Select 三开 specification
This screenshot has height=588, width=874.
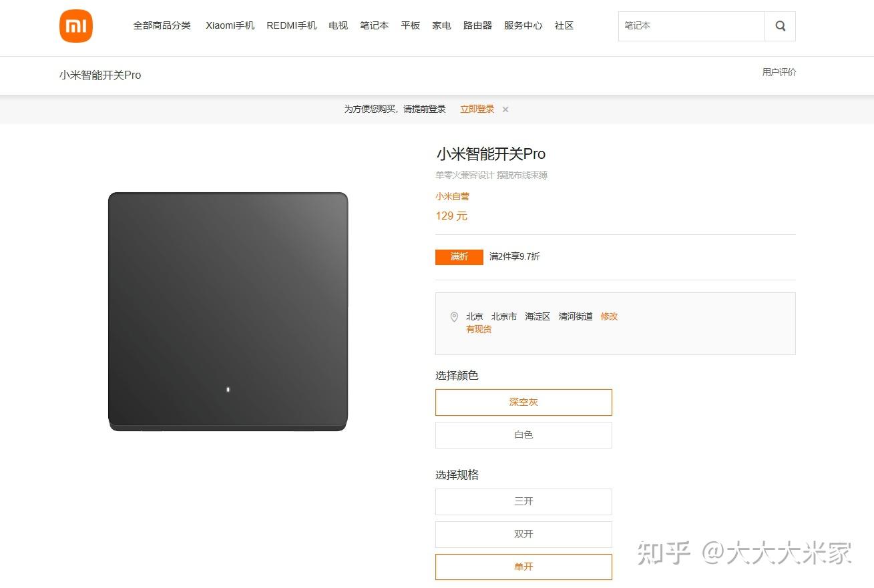(523, 502)
